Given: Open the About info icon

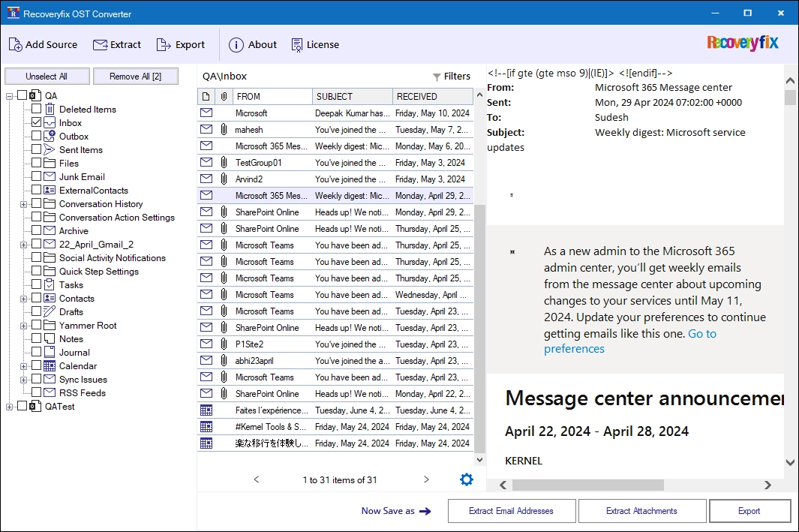Looking at the screenshot, I should click(236, 45).
